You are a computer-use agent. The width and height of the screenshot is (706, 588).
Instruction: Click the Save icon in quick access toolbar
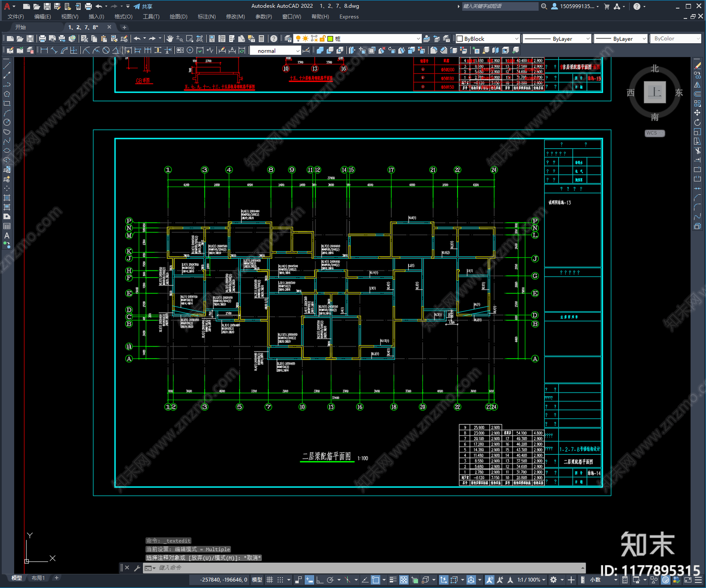click(x=47, y=6)
